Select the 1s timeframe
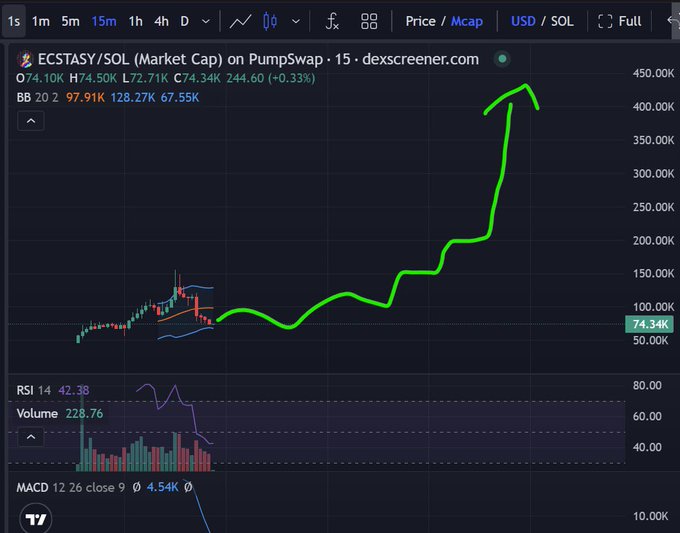This screenshot has height=533, width=680. 14,21
